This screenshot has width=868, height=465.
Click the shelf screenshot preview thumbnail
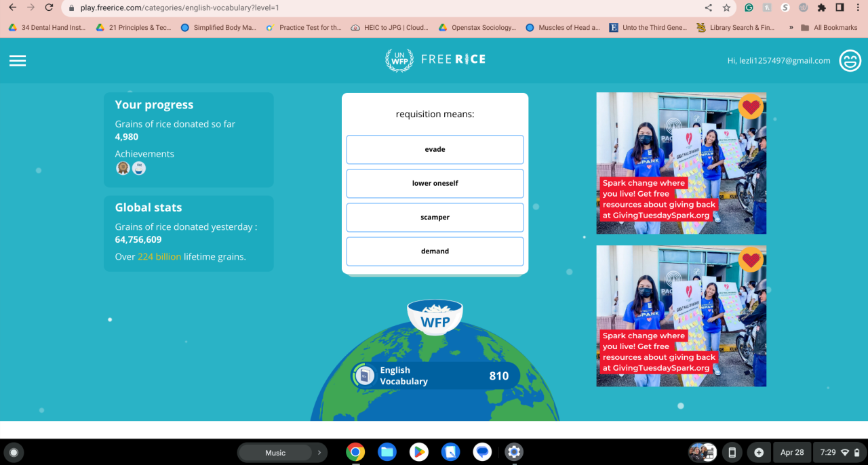702,452
